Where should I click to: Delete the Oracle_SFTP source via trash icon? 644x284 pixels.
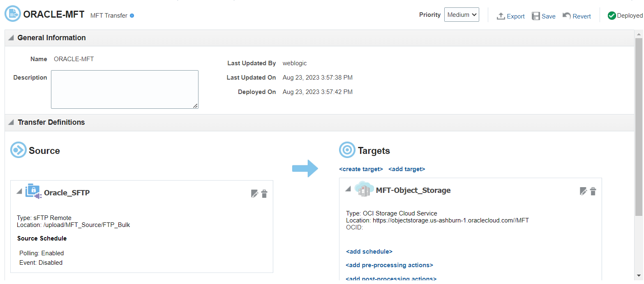(x=264, y=194)
